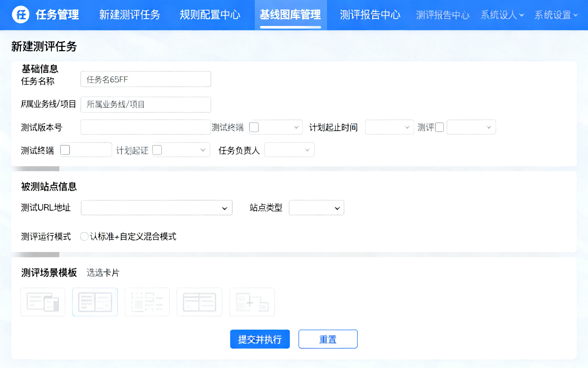
Task: Open 任务管理 in the top navigation
Action: (57, 15)
